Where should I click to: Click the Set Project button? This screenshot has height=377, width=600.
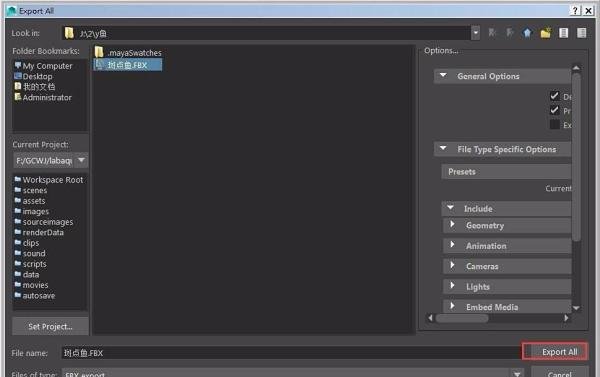pos(50,326)
